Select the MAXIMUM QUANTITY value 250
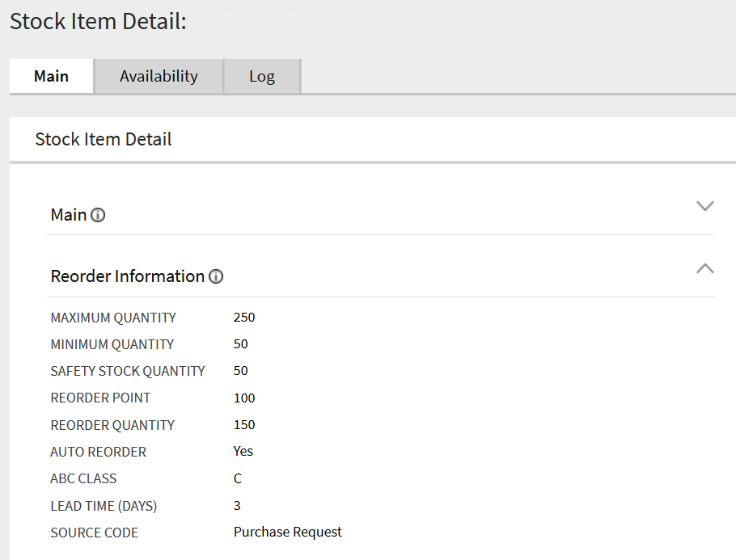 [x=244, y=317]
